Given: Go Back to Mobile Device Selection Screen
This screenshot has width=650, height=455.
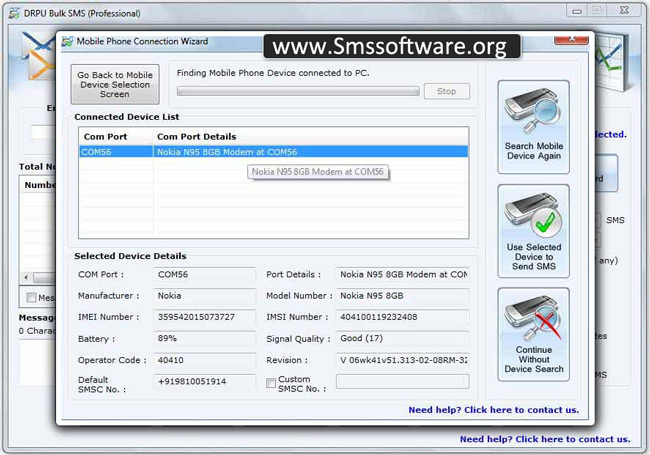Looking at the screenshot, I should tap(115, 85).
